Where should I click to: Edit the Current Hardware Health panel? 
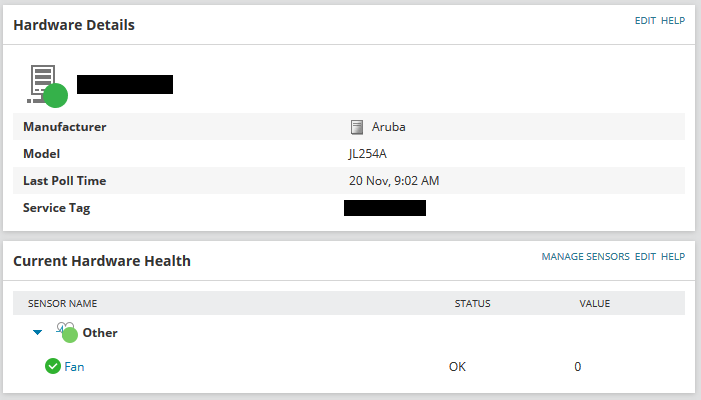click(x=645, y=257)
